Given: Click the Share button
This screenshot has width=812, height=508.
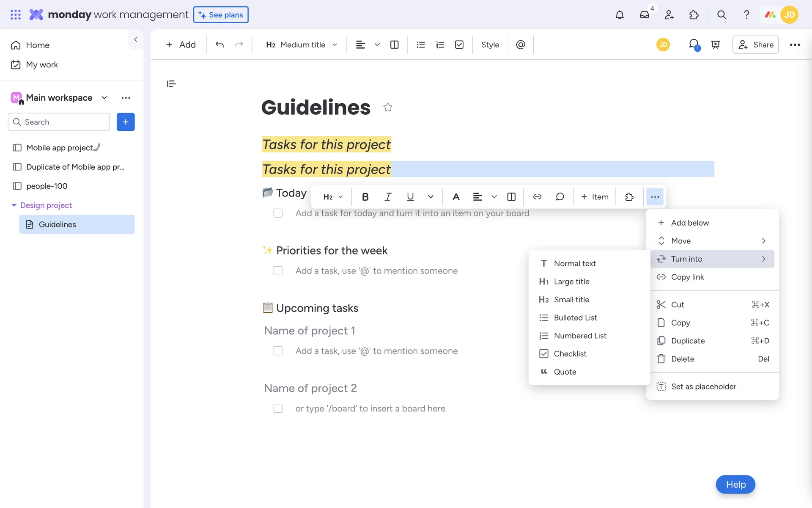Looking at the screenshot, I should (x=755, y=45).
